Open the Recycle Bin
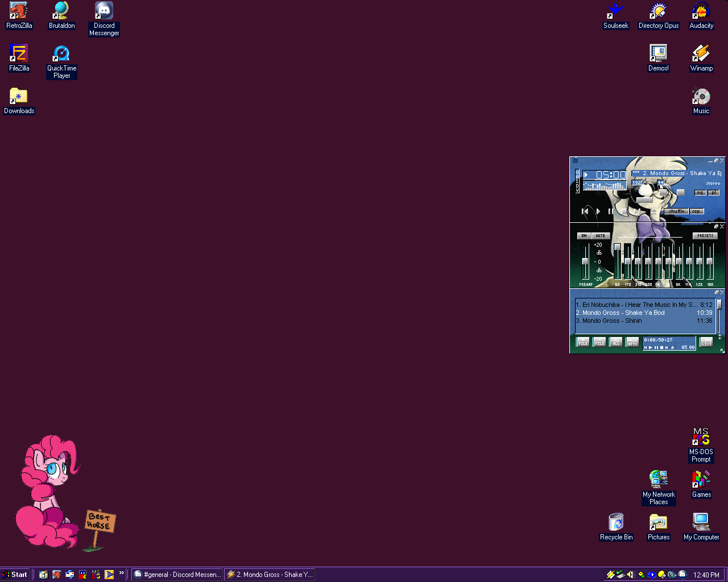This screenshot has height=582, width=728. [x=616, y=523]
